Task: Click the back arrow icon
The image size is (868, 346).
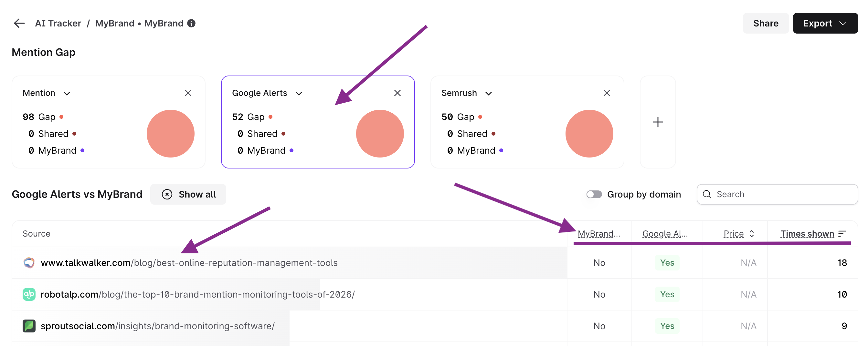Action: [19, 23]
